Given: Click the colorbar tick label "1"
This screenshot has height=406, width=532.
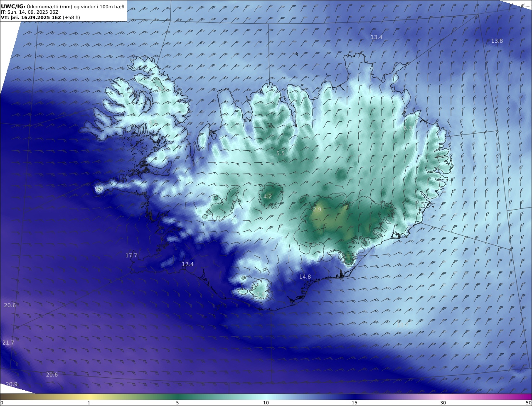Looking at the screenshot, I should [x=89, y=403].
